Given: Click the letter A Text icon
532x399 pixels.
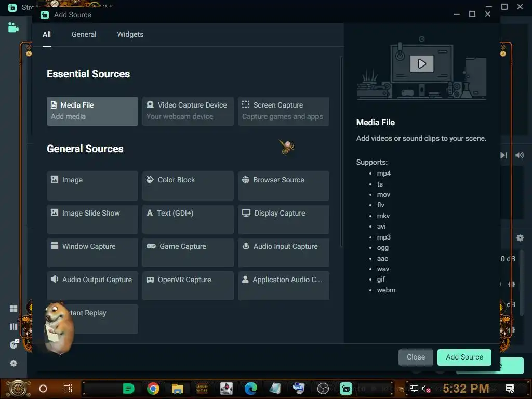Looking at the screenshot, I should (150, 213).
